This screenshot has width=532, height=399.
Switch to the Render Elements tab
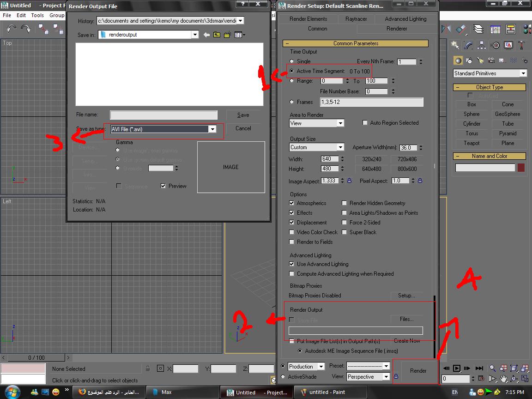point(308,19)
